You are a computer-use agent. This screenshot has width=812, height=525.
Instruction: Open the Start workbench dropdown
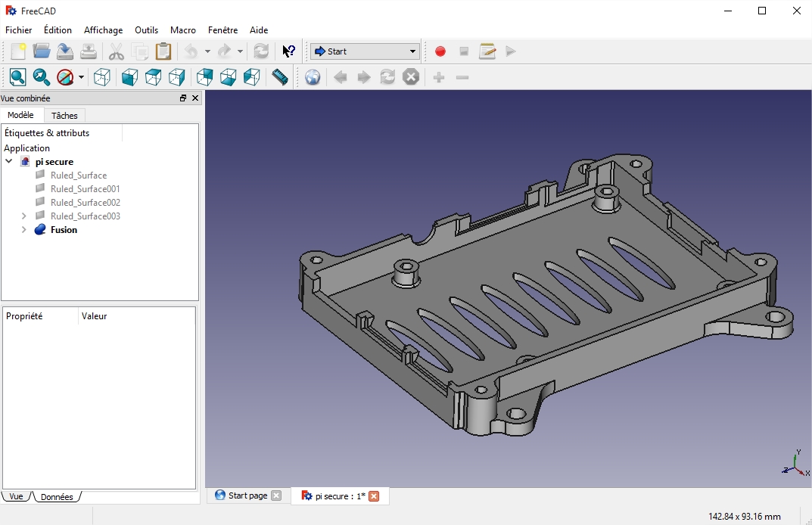(365, 51)
